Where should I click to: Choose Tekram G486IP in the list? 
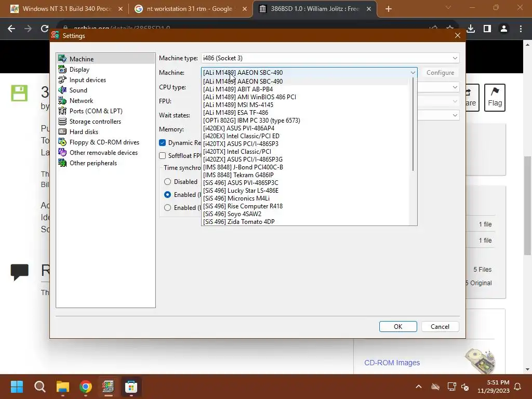click(x=305, y=175)
